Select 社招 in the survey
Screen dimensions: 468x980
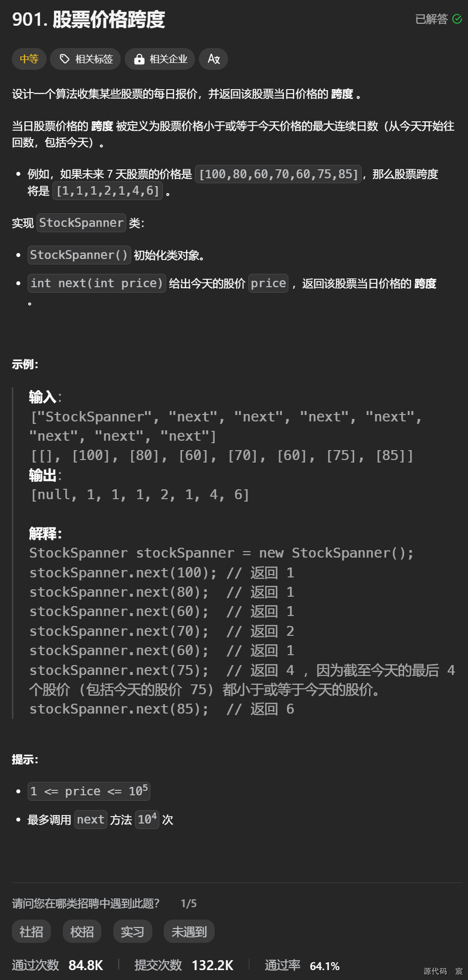[x=31, y=931]
